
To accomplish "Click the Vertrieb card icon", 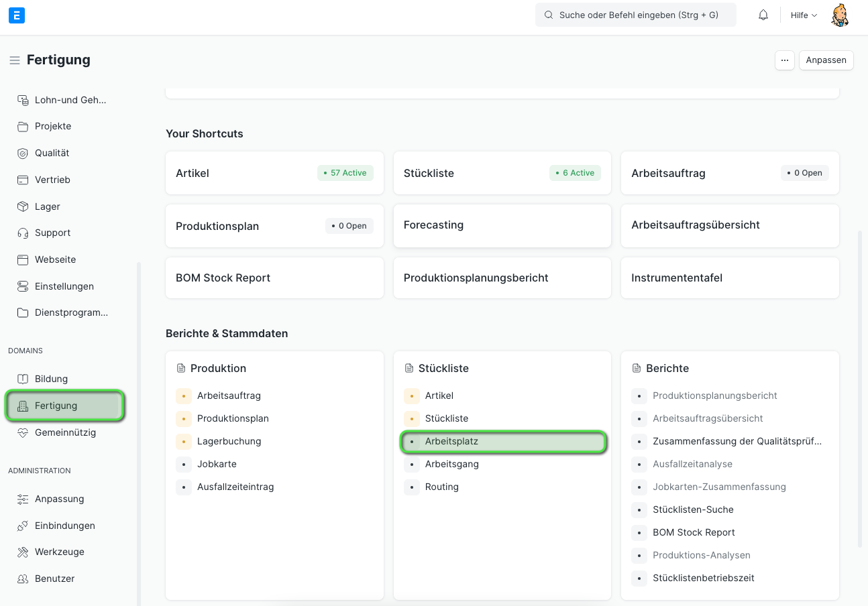I will tap(23, 180).
